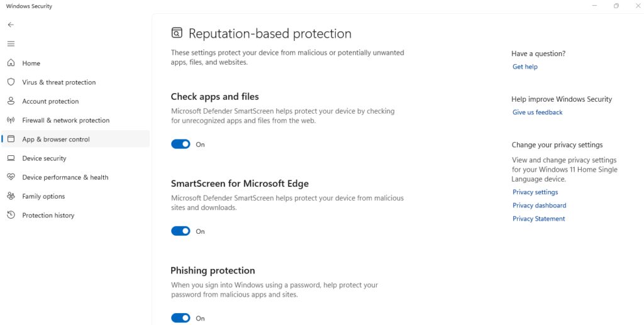This screenshot has width=644, height=325.
Task: Click the Device security laptop icon
Action: 11,158
